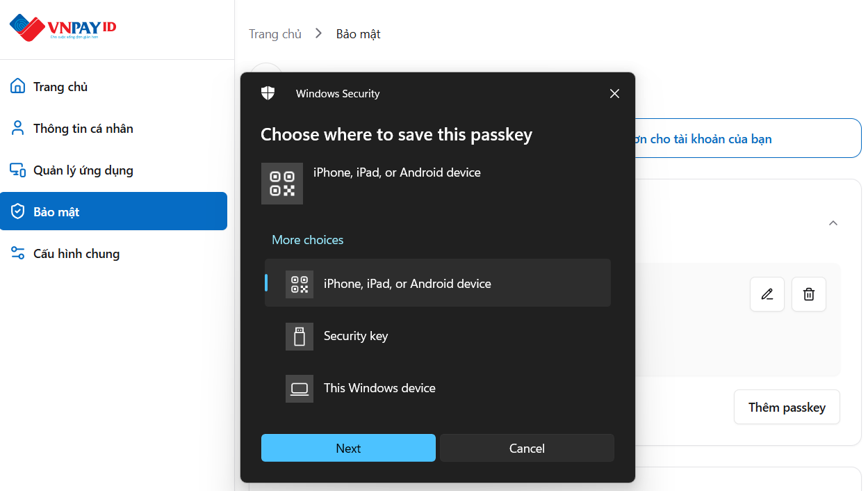Go to Trang chủ in sidebar
868x491 pixels.
(x=60, y=87)
